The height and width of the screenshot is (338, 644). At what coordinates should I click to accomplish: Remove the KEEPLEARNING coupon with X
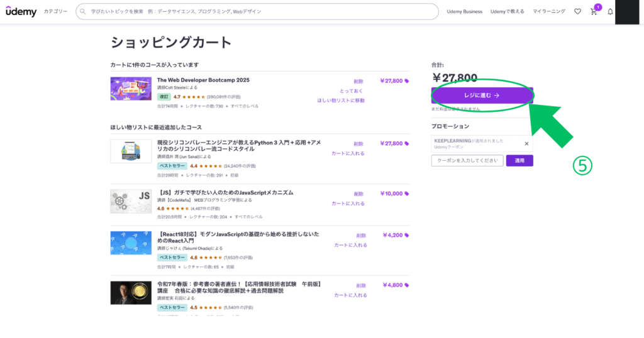coord(526,144)
